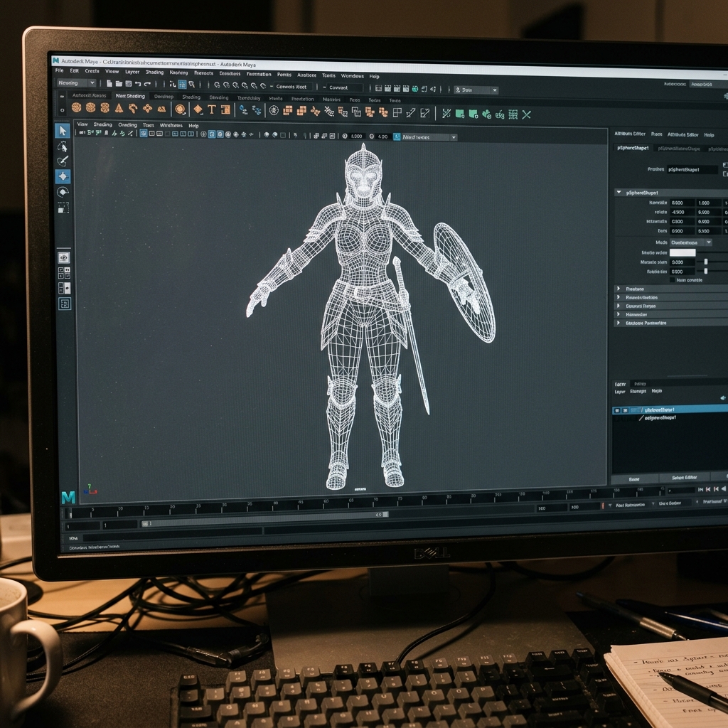Image resolution: width=728 pixels, height=728 pixels.
Task: Click the Select Editor button
Action: tap(684, 478)
